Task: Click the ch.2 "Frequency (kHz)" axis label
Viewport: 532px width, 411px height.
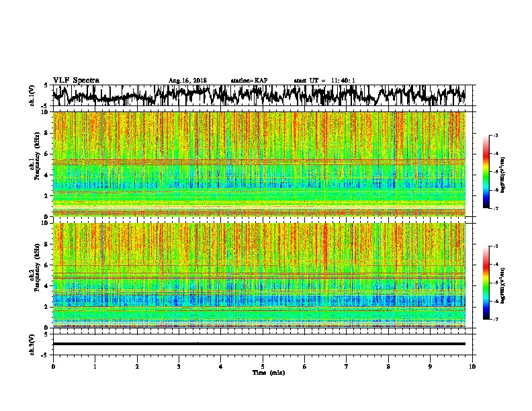Action: [37, 267]
